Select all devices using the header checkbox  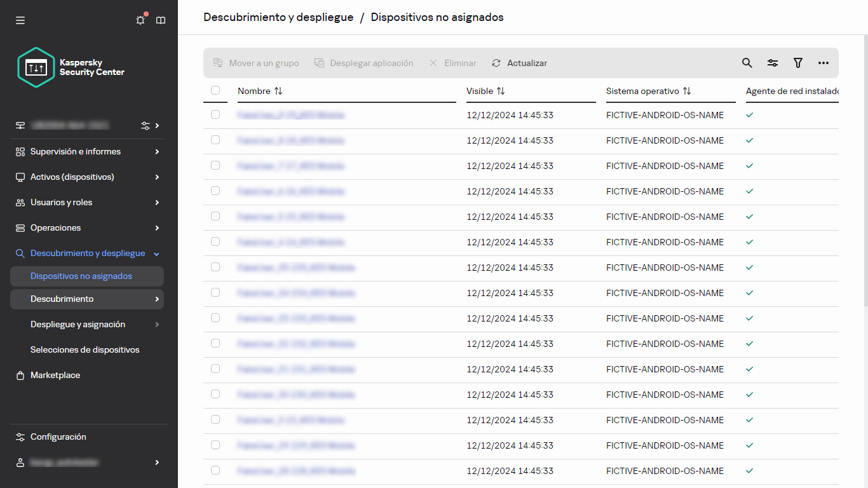tap(215, 91)
